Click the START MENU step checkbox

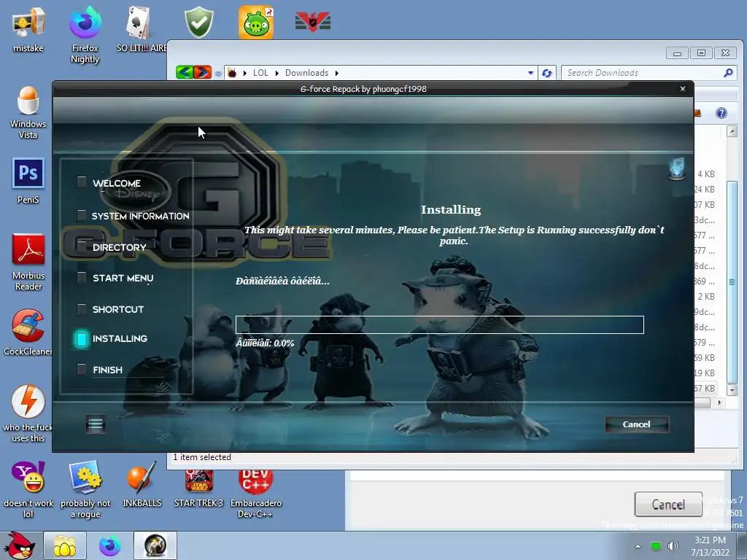pyautogui.click(x=82, y=278)
